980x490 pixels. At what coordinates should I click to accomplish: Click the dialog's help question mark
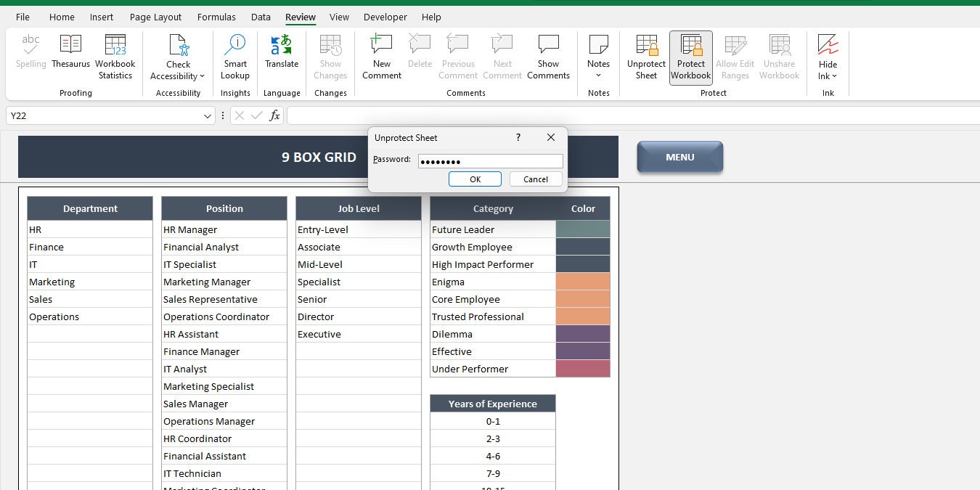518,137
